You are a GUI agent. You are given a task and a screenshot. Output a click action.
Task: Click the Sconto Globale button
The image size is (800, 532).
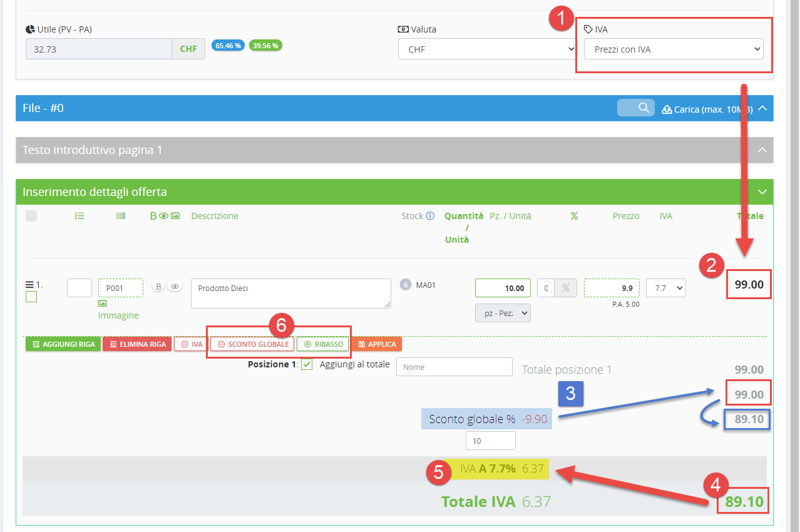click(253, 344)
